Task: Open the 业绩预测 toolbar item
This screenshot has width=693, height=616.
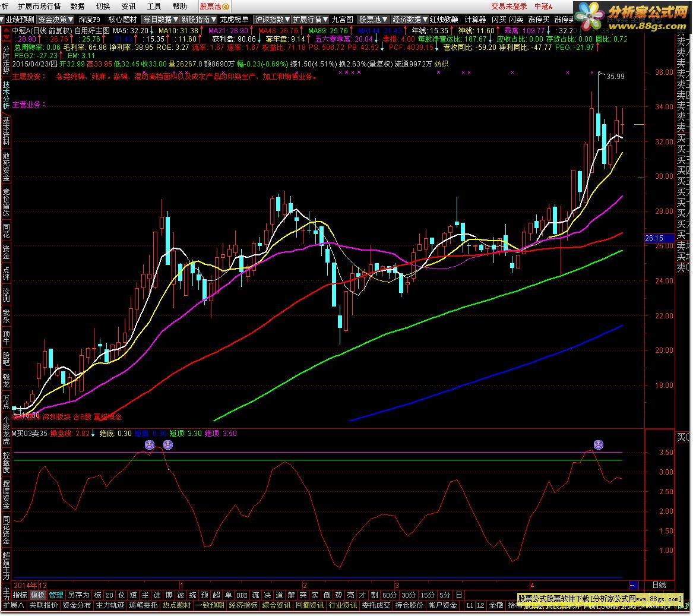Action: tap(20, 20)
